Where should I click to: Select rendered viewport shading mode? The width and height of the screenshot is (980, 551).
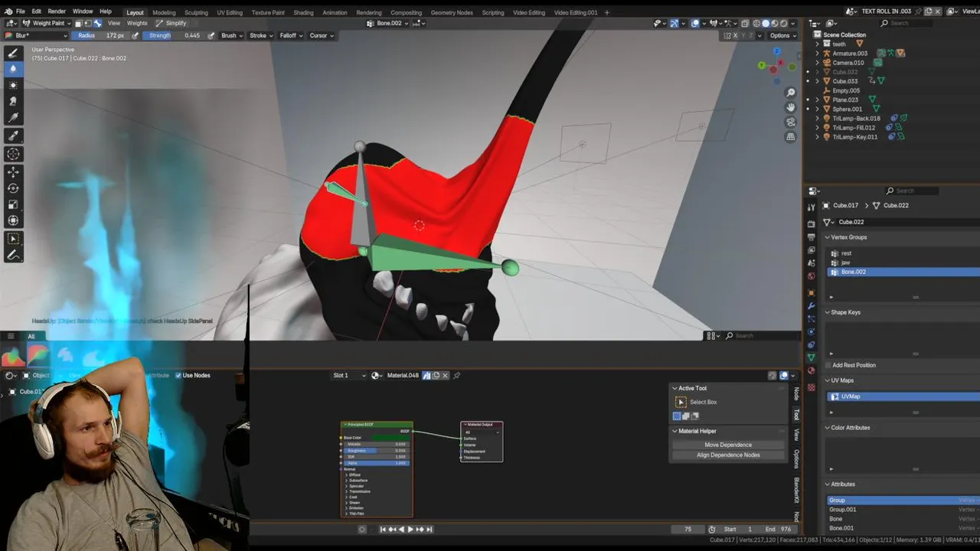(x=783, y=23)
